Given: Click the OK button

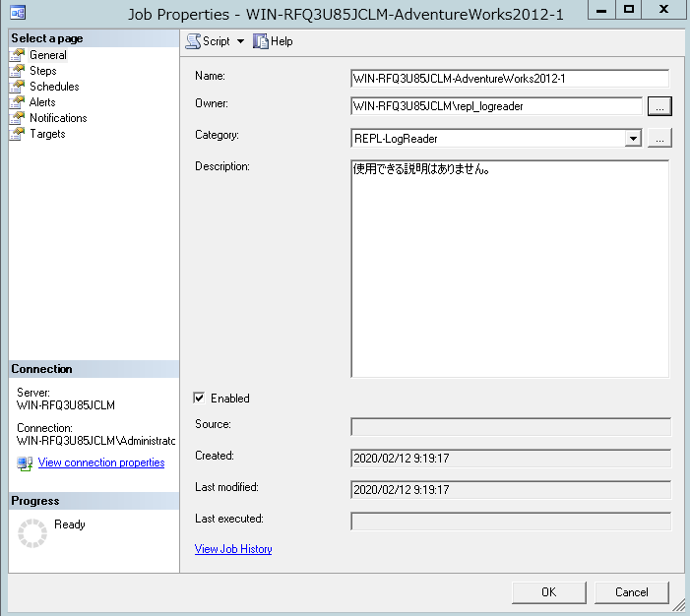Looking at the screenshot, I should click(x=548, y=592).
